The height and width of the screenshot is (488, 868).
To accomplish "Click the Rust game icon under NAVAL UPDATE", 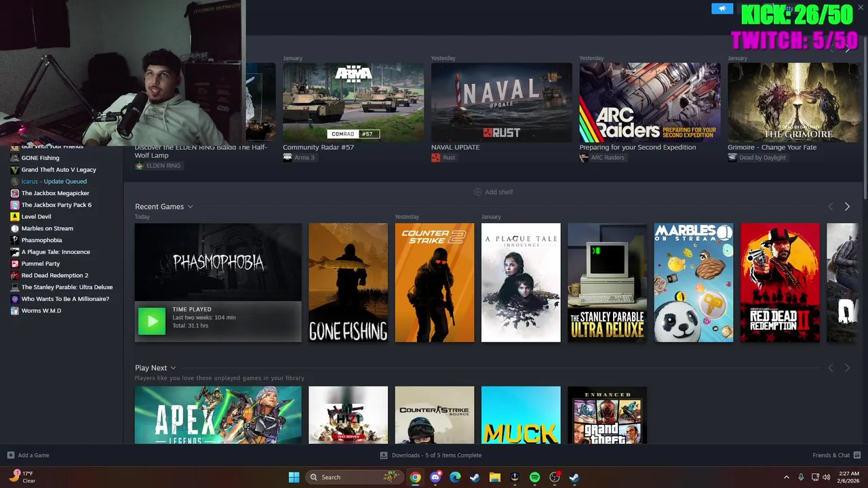I will pyautogui.click(x=436, y=158).
